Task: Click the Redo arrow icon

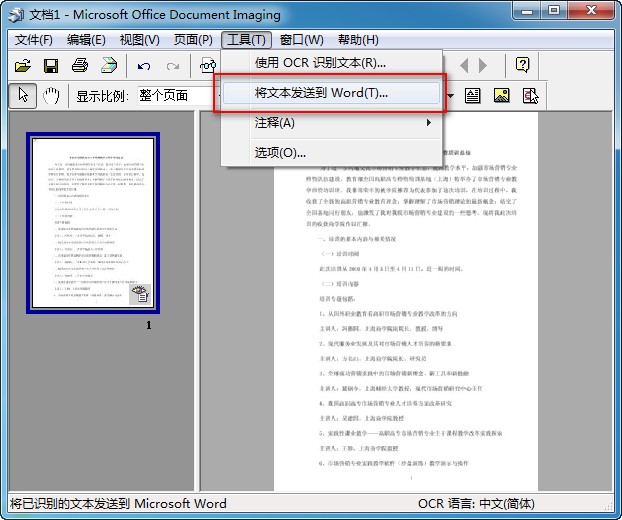Action: 173,66
